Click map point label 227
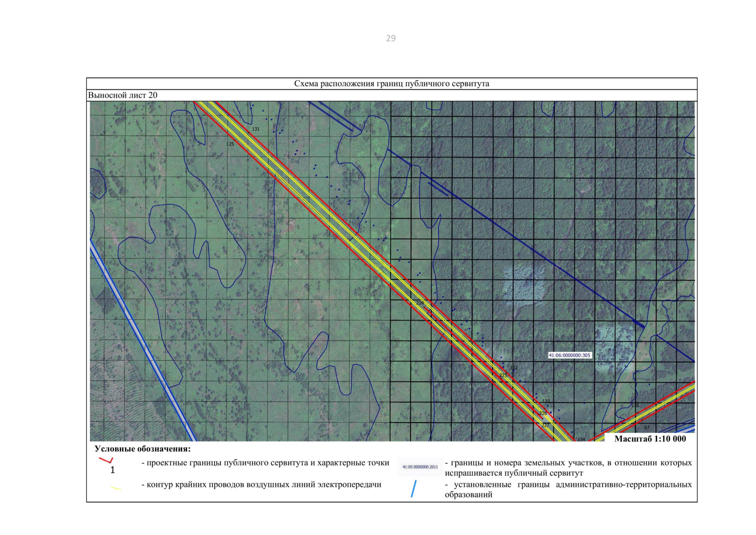 coord(545,425)
